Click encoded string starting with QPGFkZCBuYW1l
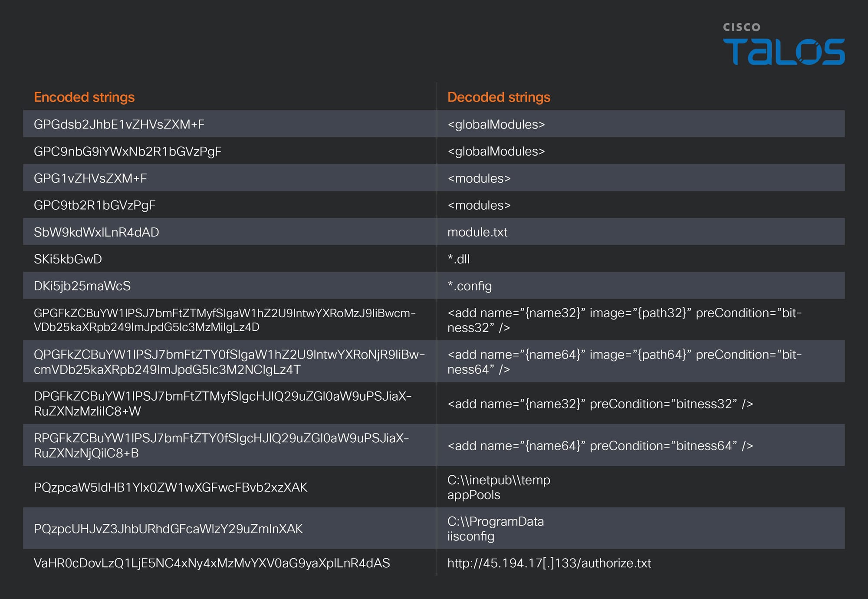 coord(229,362)
